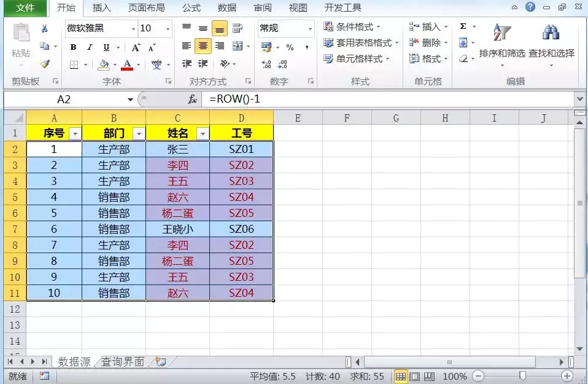This screenshot has width=588, height=384.
Task: Switch to the 公式 ribbon tab
Action: (x=191, y=8)
